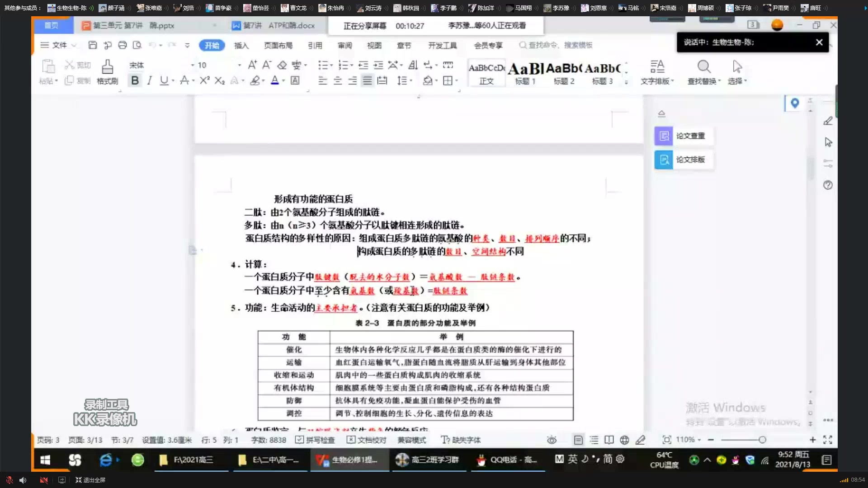Adjust the zoom slider handle
The image size is (868, 488).
click(x=762, y=440)
